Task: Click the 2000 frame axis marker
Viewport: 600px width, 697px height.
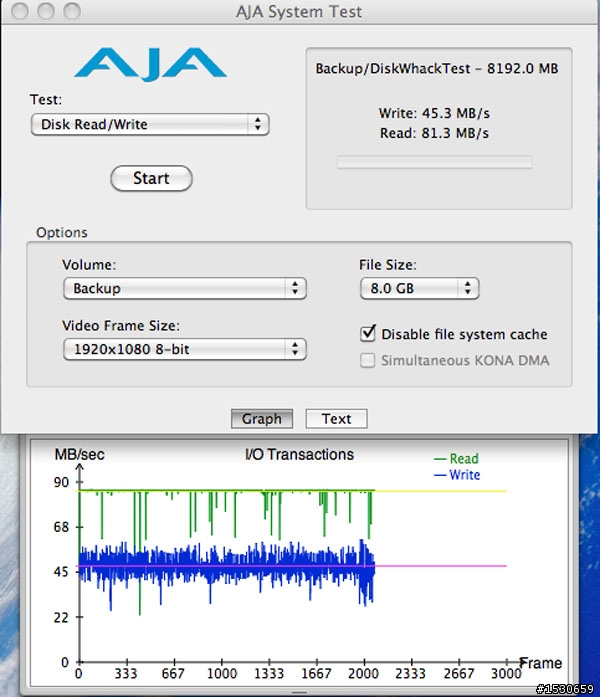Action: [363, 674]
